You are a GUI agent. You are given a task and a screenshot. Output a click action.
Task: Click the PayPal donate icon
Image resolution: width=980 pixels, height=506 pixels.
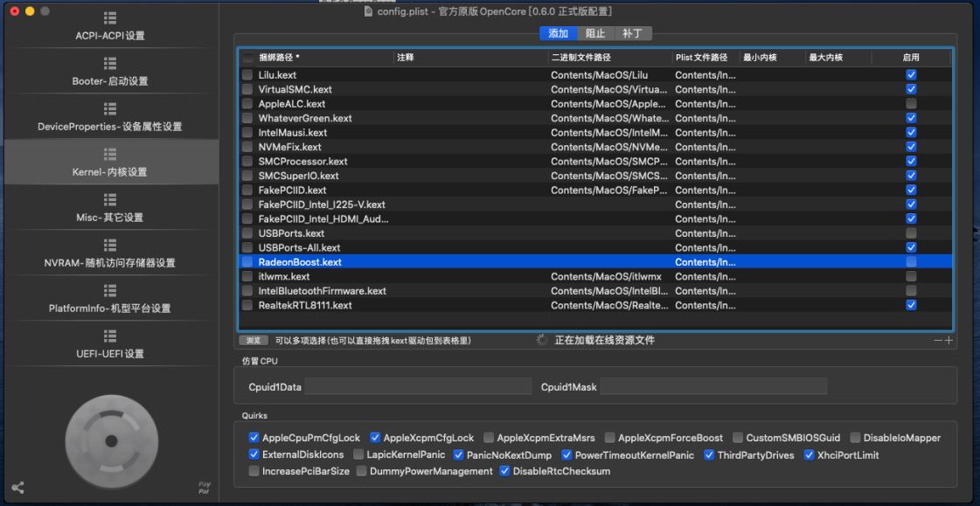coord(205,487)
